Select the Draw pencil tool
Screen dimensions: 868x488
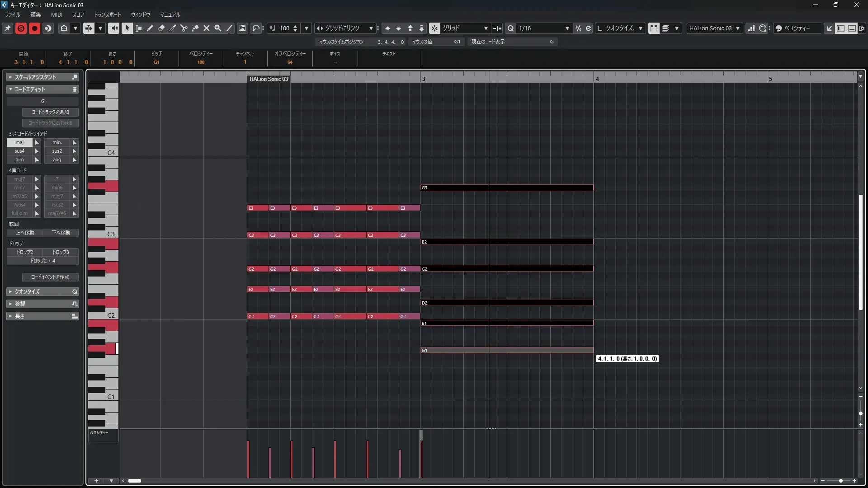(x=150, y=28)
